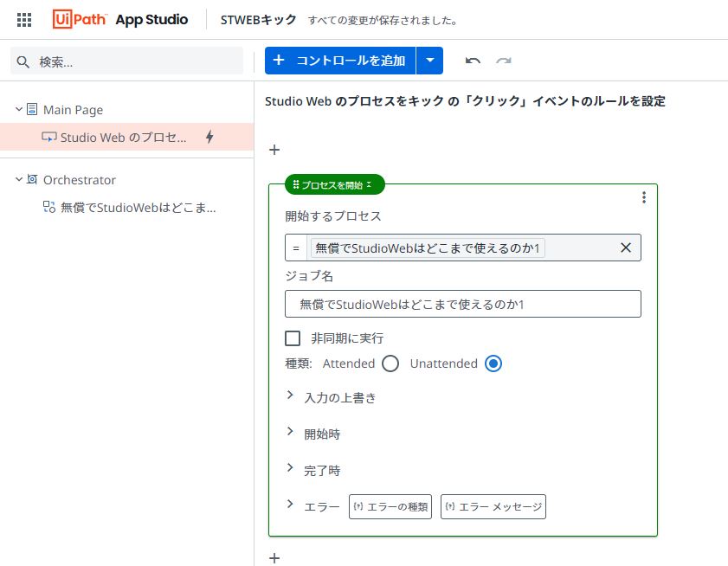Screen dimensions: 728x566
Task: Click the search magnifier icon in the sidebar
Action: [23, 61]
